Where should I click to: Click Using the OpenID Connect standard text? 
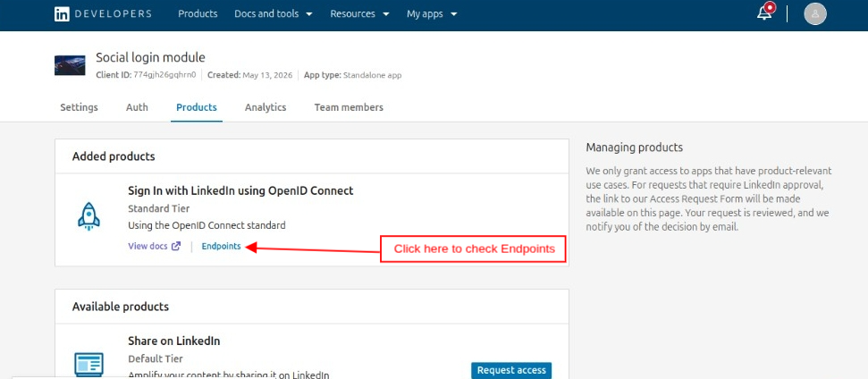coord(207,226)
